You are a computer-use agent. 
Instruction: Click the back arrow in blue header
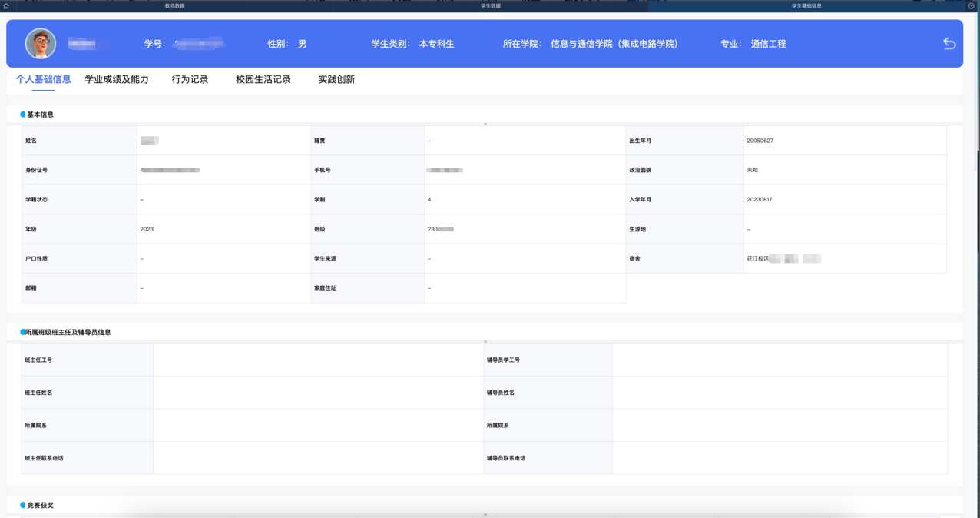click(x=949, y=44)
